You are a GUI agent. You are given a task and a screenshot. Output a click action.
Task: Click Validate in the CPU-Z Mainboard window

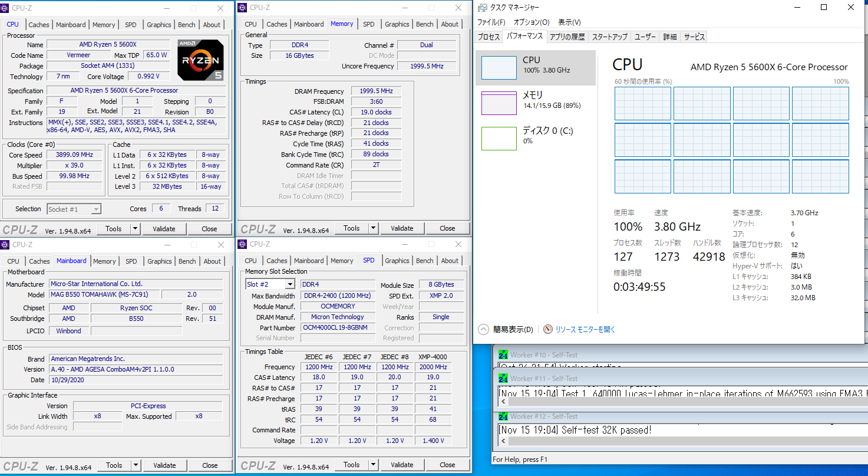tap(164, 465)
